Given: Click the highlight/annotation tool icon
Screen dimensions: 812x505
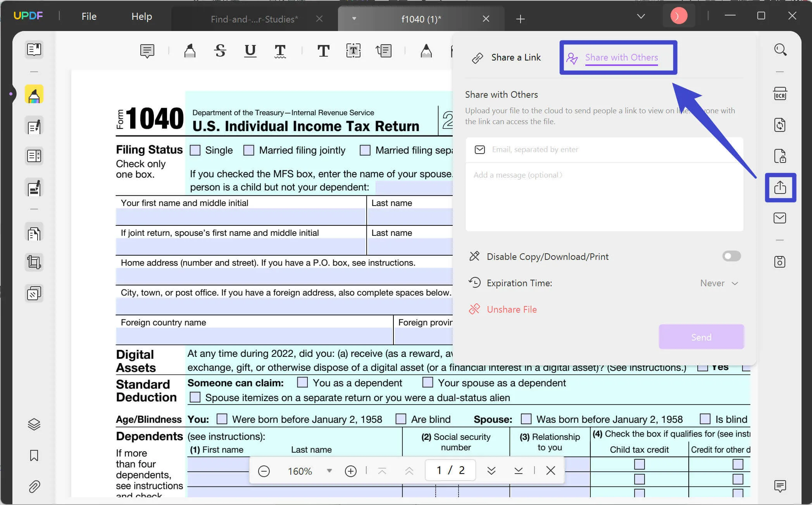Looking at the screenshot, I should point(34,95).
